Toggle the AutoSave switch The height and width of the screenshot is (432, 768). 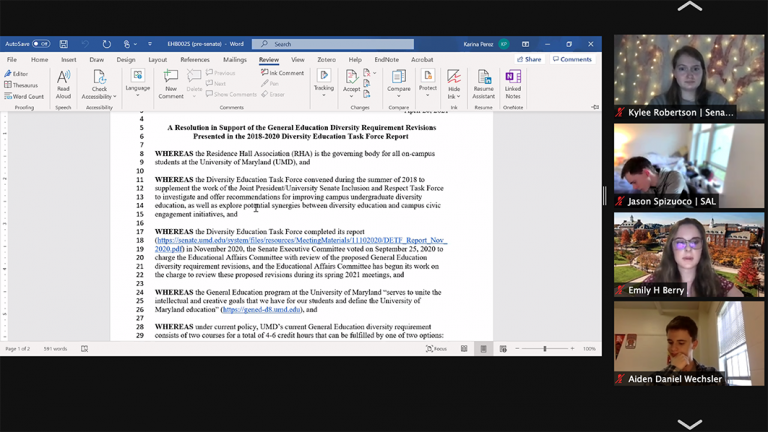point(40,44)
